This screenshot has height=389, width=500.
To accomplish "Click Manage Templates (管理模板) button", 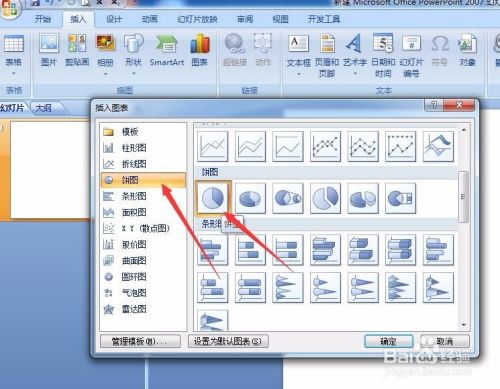I will coord(140,341).
